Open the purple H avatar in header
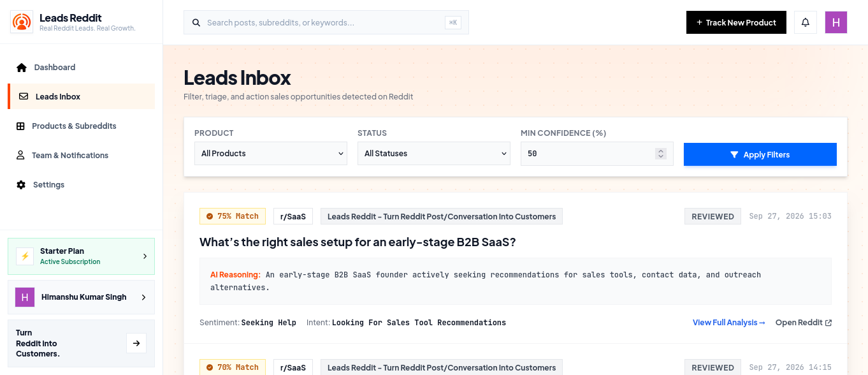 pos(836,22)
